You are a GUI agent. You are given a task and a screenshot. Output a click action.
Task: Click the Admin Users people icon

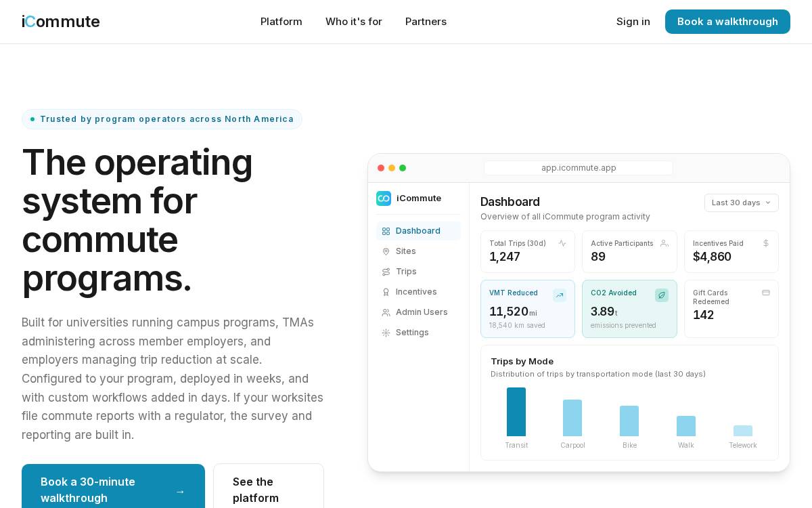386,312
